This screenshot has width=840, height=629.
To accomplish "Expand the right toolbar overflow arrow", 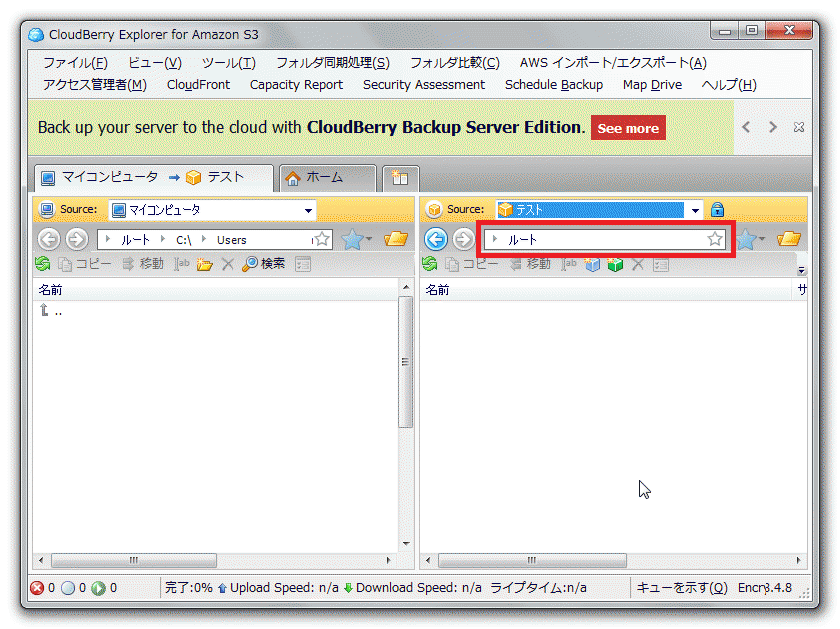I will 801,270.
